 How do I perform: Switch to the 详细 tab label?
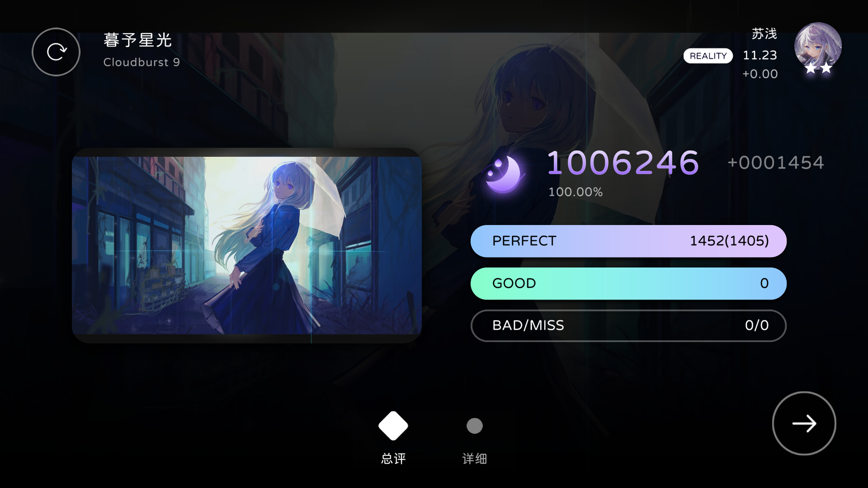pos(475,459)
